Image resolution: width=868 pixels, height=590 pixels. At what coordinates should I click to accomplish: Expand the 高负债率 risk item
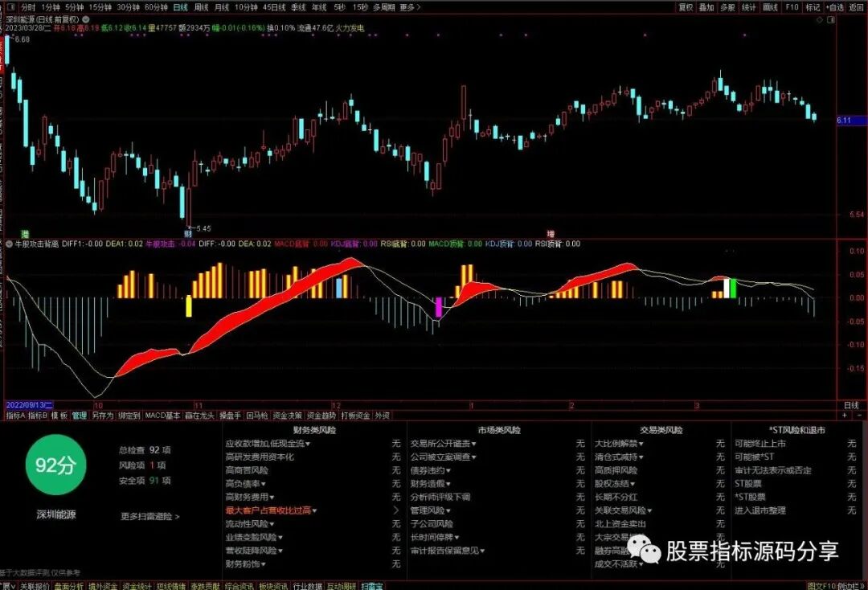coord(246,484)
